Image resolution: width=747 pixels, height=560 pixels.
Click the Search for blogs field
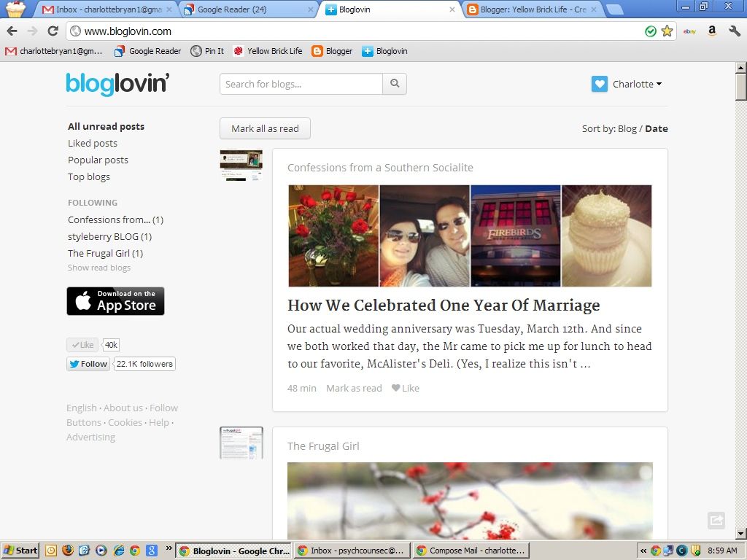pos(301,84)
